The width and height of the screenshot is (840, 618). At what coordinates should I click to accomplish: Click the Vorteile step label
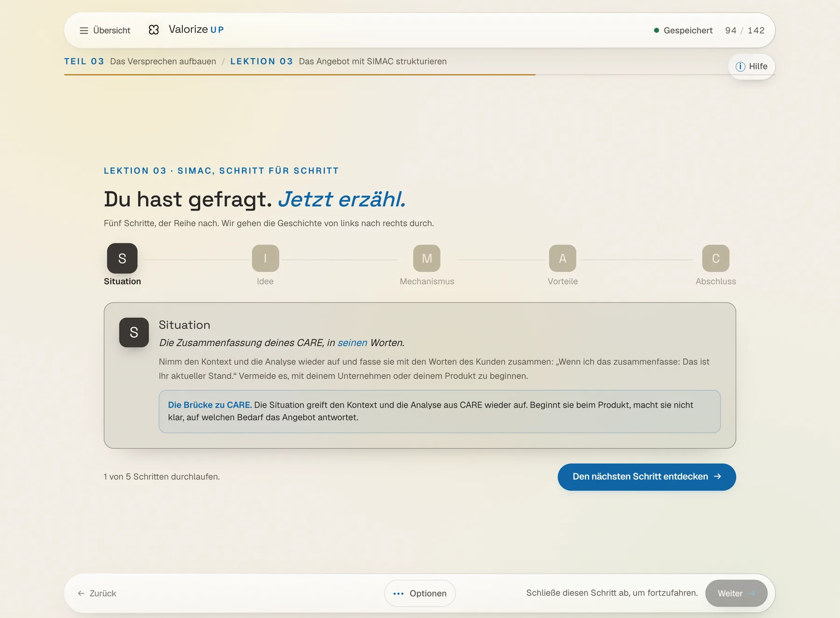563,281
